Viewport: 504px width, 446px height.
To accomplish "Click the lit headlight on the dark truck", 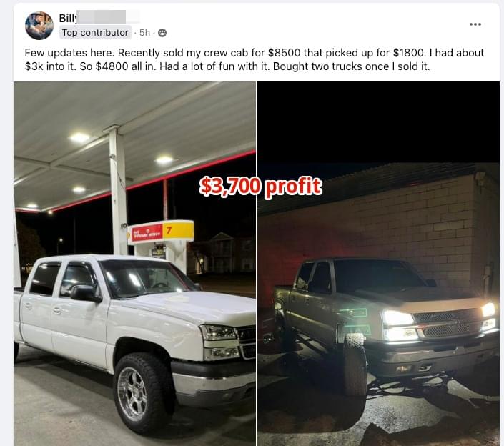I will [x=397, y=318].
